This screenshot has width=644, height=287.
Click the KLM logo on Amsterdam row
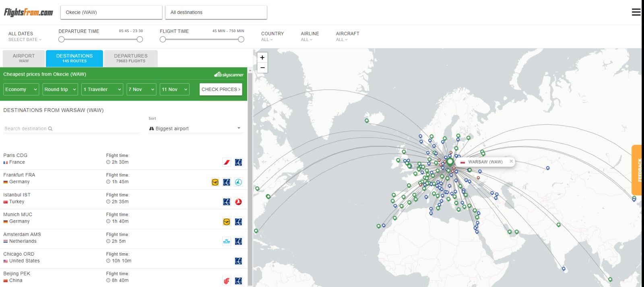pyautogui.click(x=227, y=241)
